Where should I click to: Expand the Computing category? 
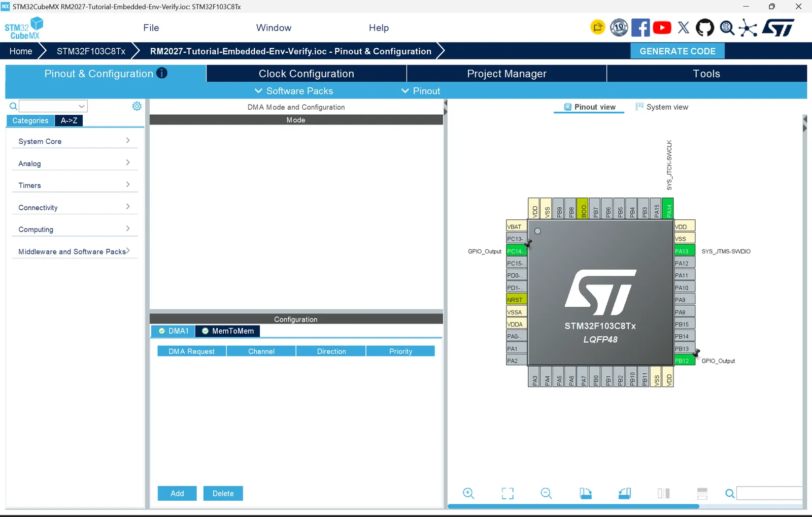click(75, 229)
